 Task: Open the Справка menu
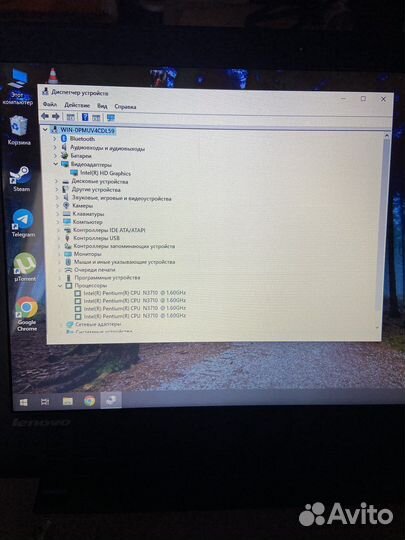[125, 106]
